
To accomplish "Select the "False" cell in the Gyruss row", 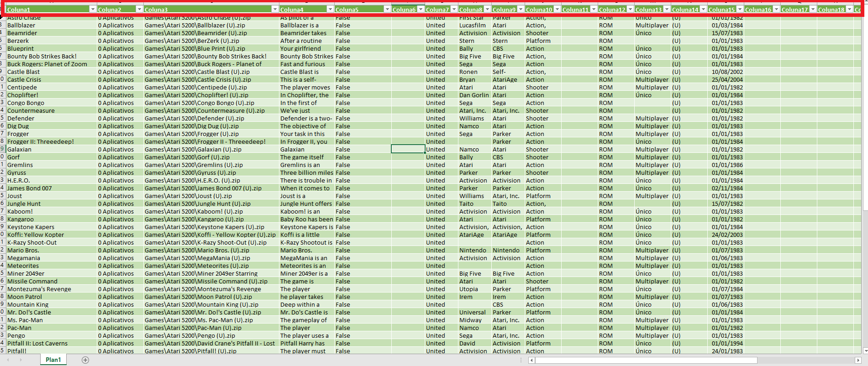I will pyautogui.click(x=363, y=173).
